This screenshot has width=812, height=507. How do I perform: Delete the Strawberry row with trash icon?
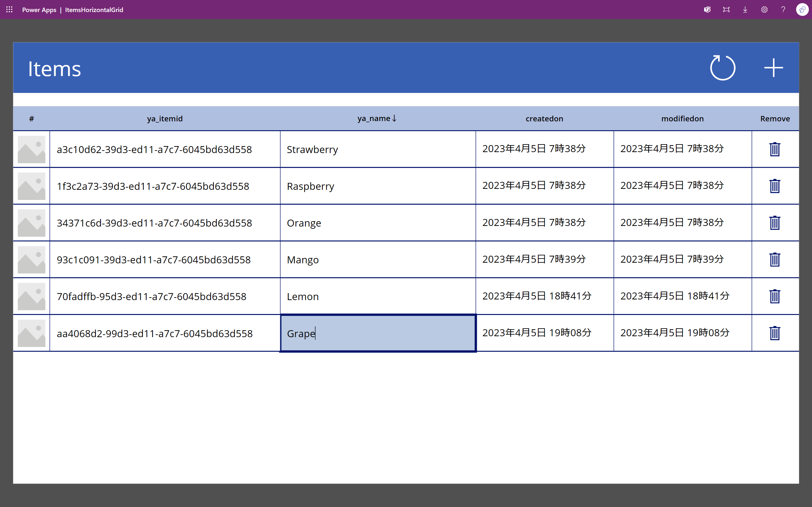[x=775, y=149]
